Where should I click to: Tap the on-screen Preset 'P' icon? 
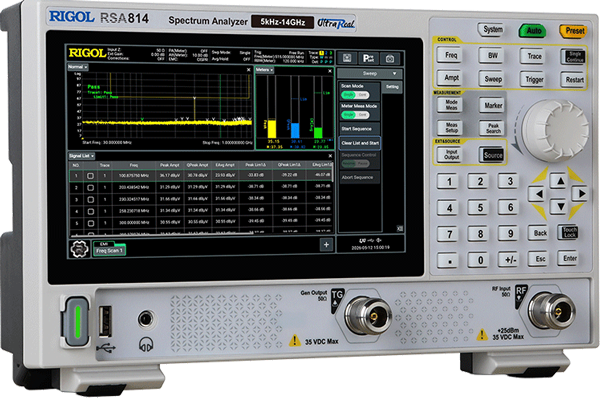coord(368,58)
